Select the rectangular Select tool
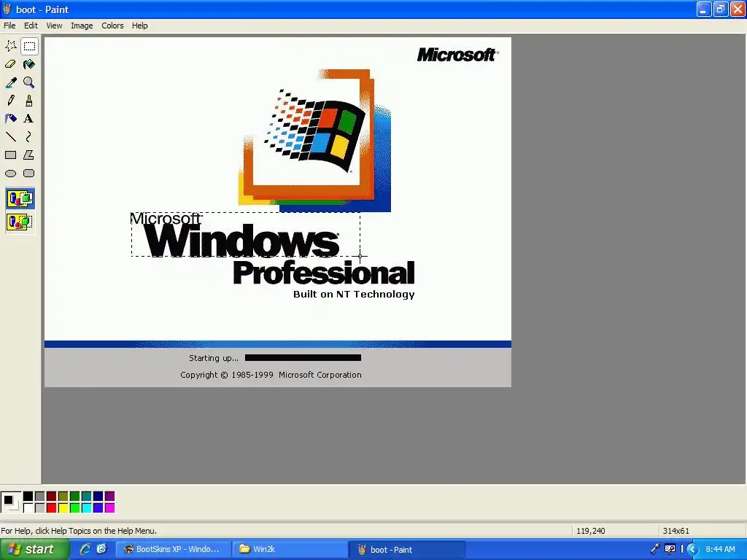 point(29,46)
